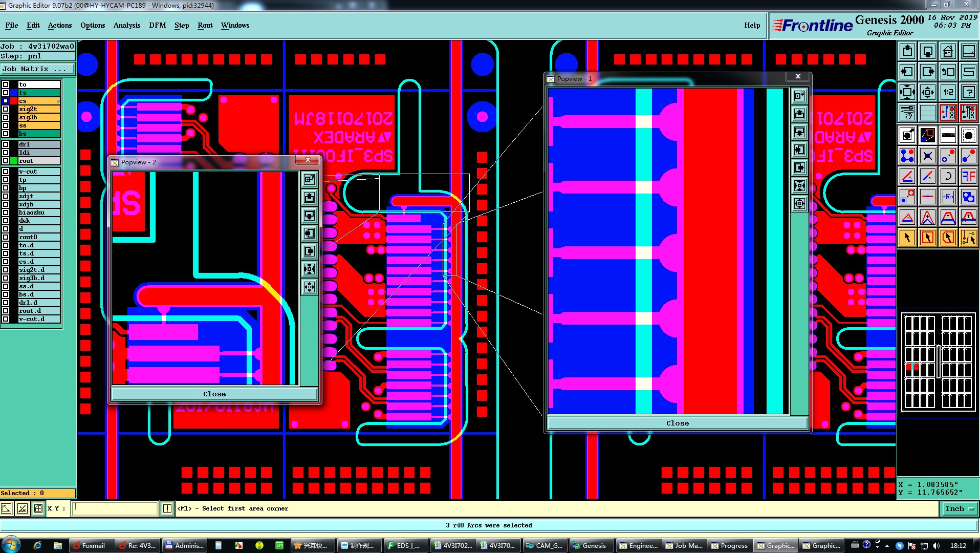Screen dimensions: 980x553
Task: Click the pan down view icon
Action: pyautogui.click(x=928, y=51)
